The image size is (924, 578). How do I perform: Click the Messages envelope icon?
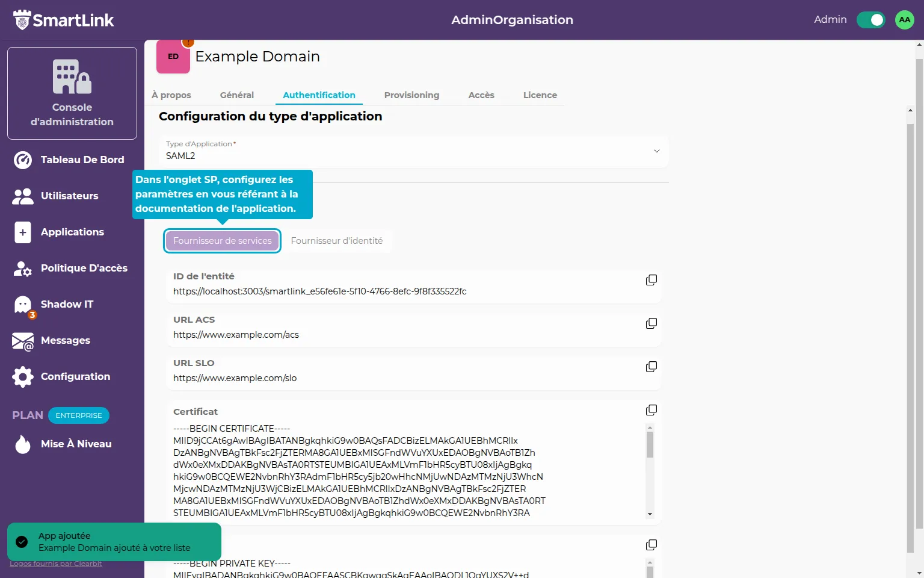(23, 341)
